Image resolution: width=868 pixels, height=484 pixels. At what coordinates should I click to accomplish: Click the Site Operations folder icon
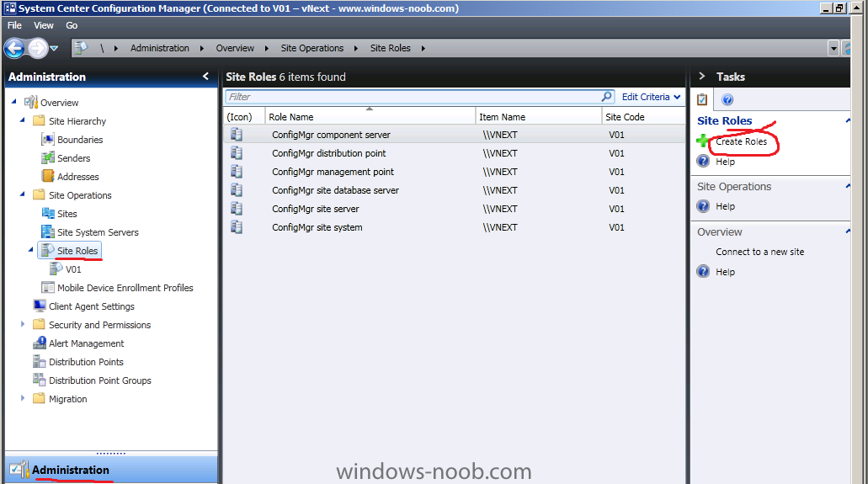39,195
